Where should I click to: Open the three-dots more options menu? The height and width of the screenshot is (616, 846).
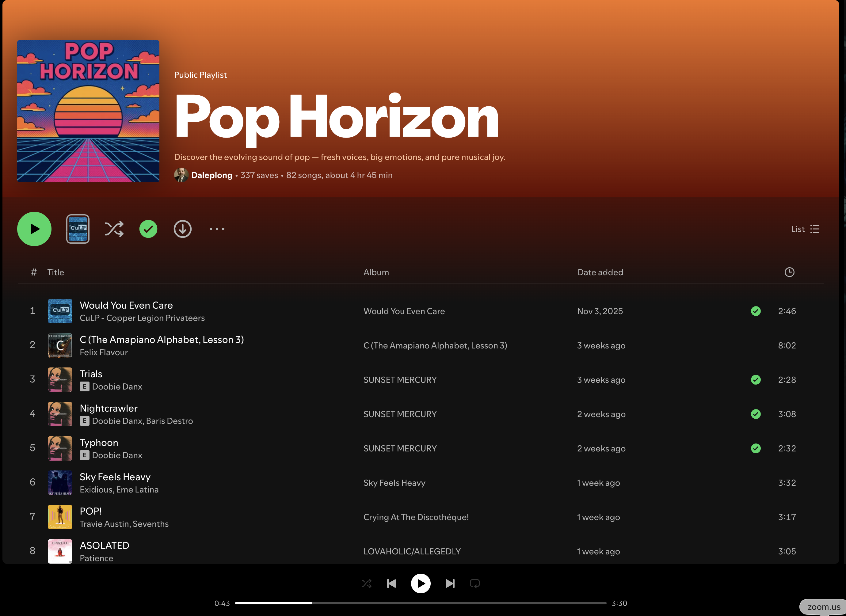coord(217,229)
